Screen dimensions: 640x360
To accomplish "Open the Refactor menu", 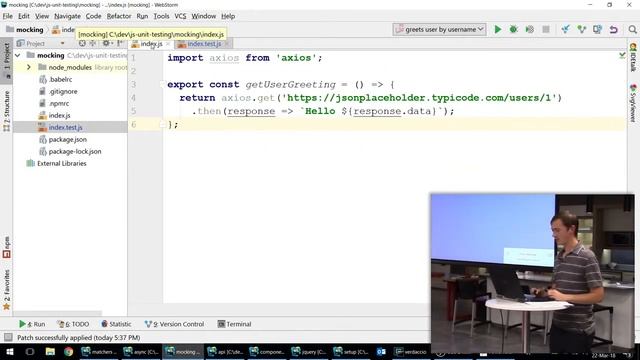I will tap(119, 16).
